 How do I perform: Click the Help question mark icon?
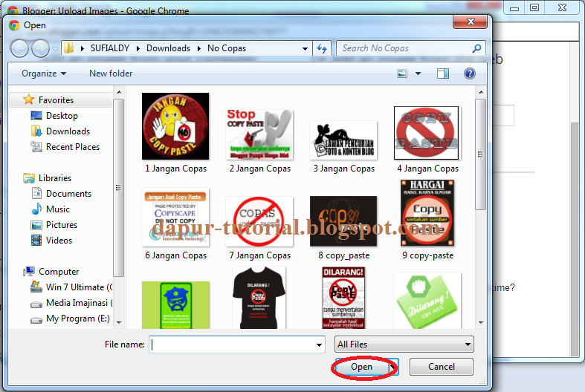point(470,73)
